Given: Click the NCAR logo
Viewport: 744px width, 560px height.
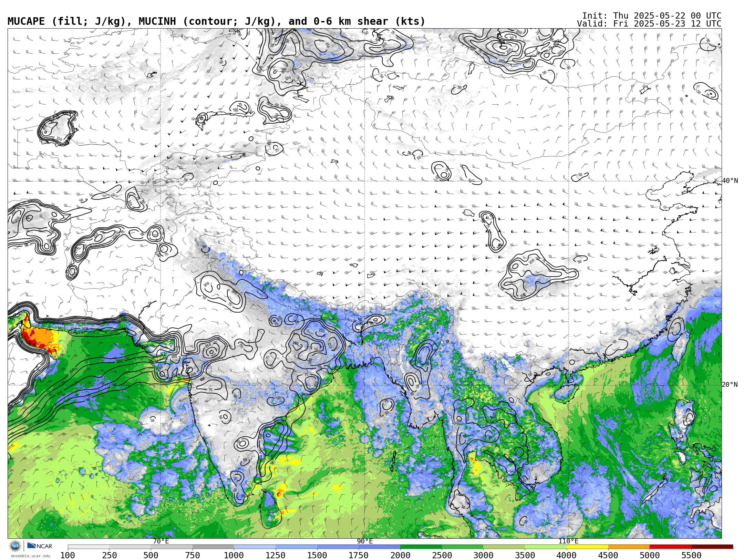Looking at the screenshot, I should (x=40, y=546).
